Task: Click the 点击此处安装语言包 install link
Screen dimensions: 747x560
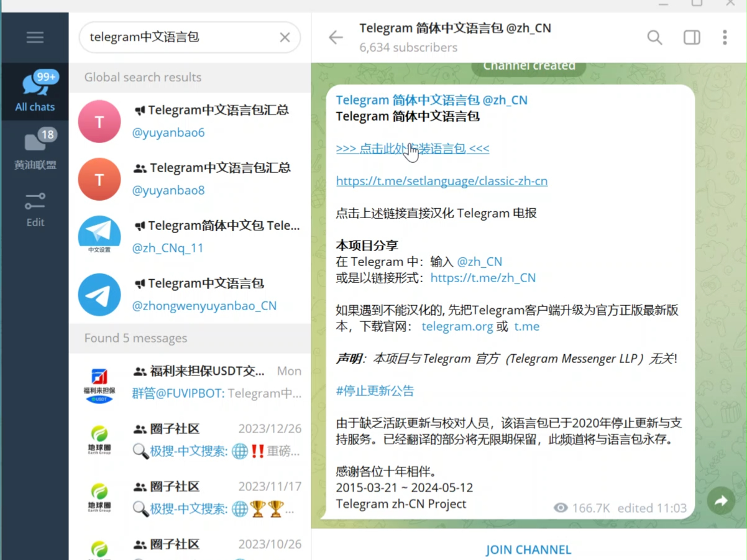Action: click(x=413, y=149)
